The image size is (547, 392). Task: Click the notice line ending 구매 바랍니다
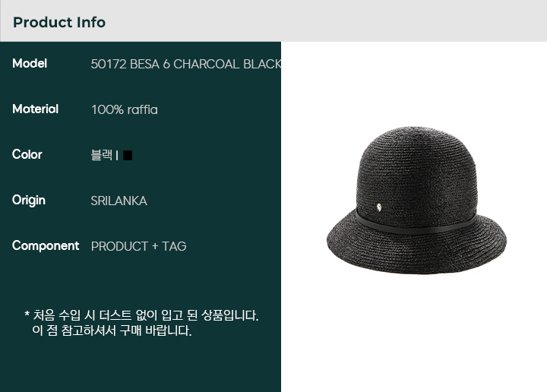pos(112,330)
